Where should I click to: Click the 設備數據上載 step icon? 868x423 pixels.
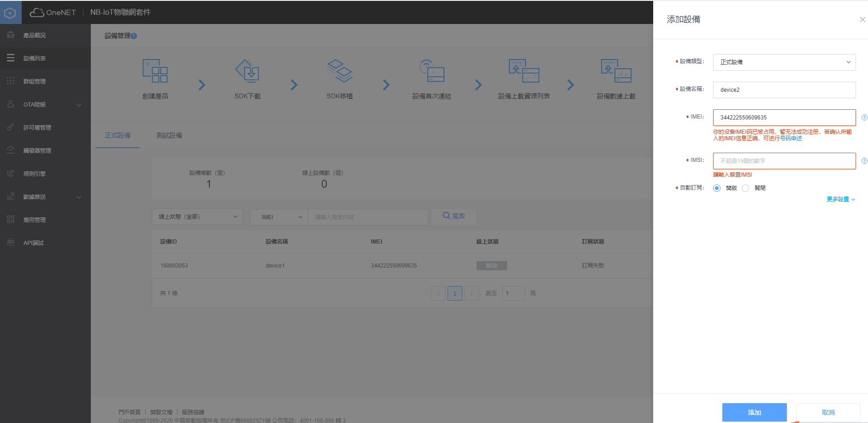coord(616,71)
